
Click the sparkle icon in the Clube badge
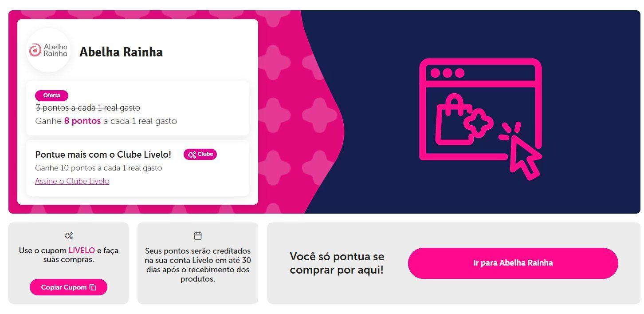192,155
